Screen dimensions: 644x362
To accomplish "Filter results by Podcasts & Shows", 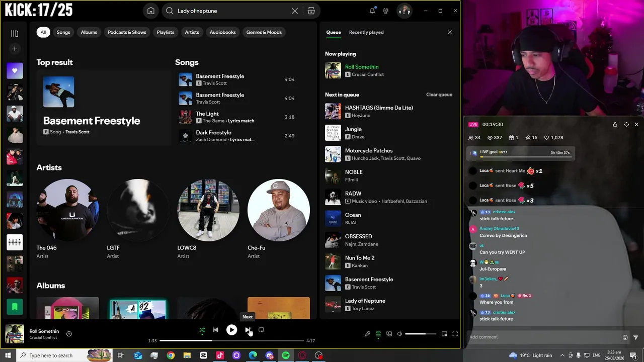I will click(127, 32).
